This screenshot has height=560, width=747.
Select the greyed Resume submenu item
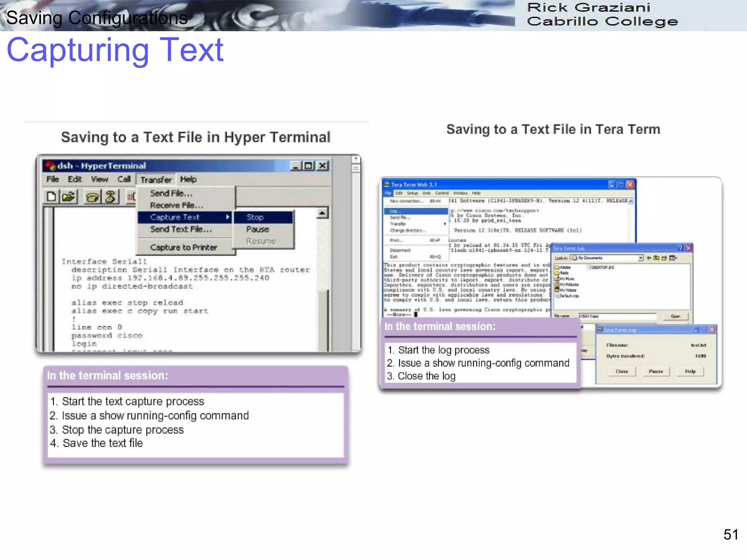(263, 241)
